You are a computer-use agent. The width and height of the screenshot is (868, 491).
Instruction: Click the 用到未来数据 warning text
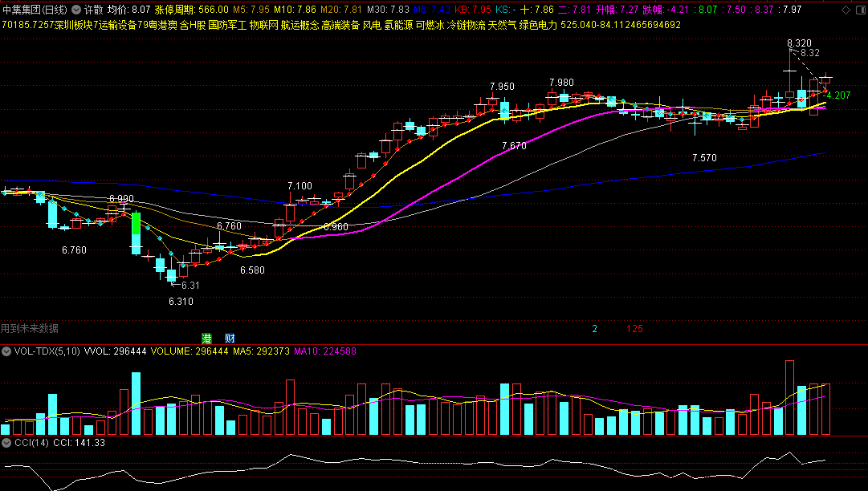(x=30, y=328)
